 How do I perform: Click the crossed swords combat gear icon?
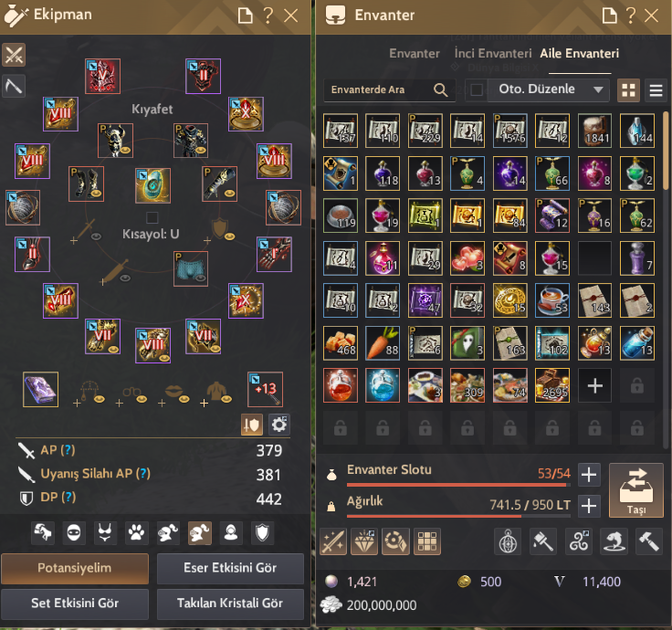[x=14, y=55]
